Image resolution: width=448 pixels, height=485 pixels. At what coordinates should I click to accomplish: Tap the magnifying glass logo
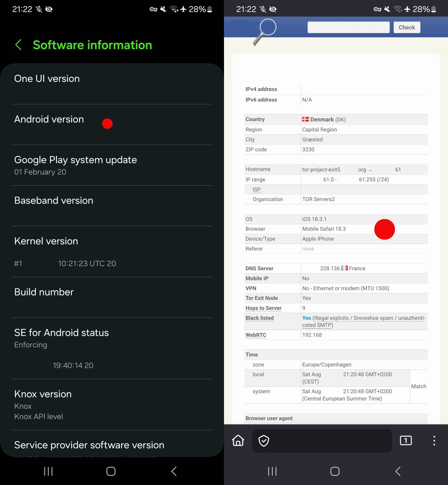point(264,32)
